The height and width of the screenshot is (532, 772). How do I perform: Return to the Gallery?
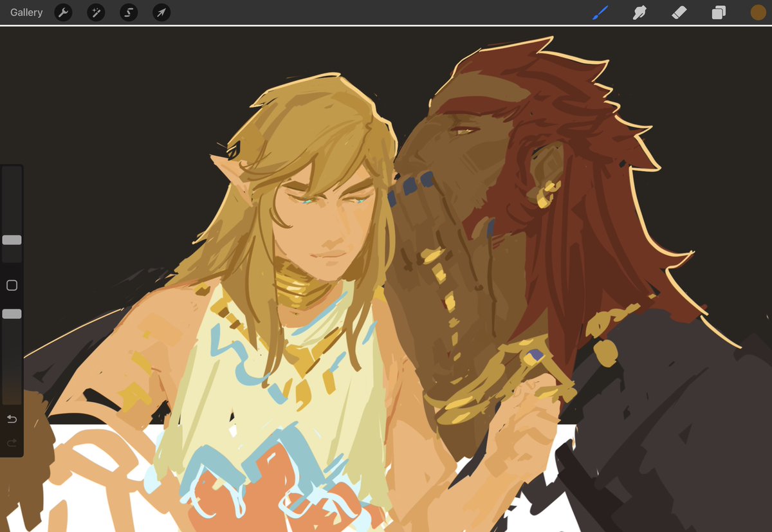click(26, 12)
